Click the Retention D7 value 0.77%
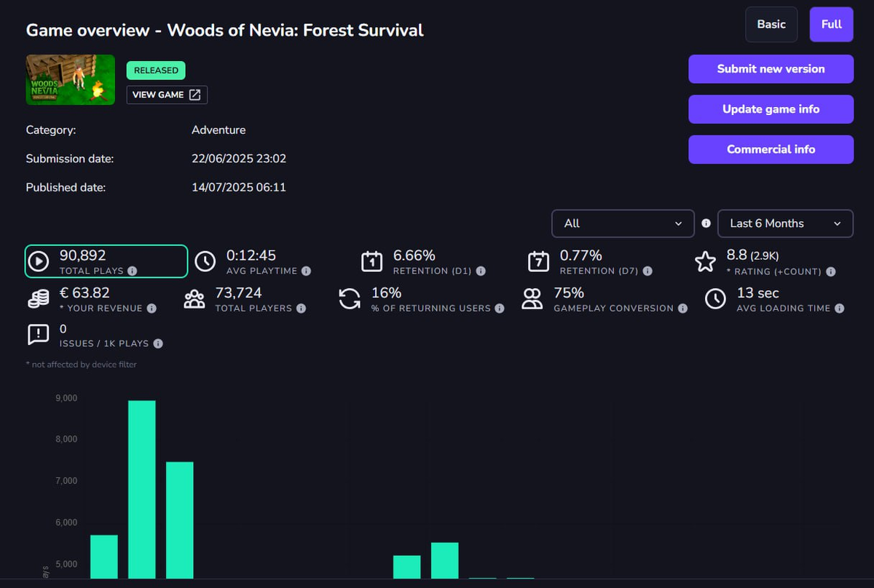Viewport: 874px width, 588px height. click(x=580, y=255)
